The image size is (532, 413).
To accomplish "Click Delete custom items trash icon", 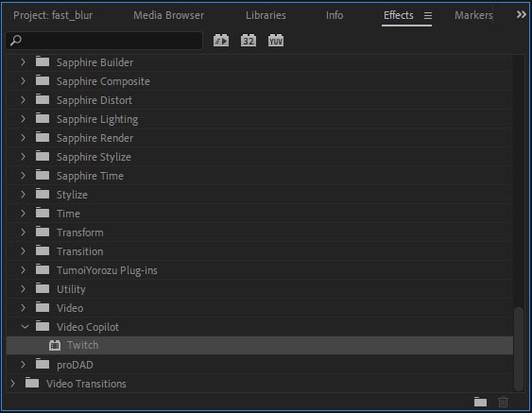I will coord(503,402).
